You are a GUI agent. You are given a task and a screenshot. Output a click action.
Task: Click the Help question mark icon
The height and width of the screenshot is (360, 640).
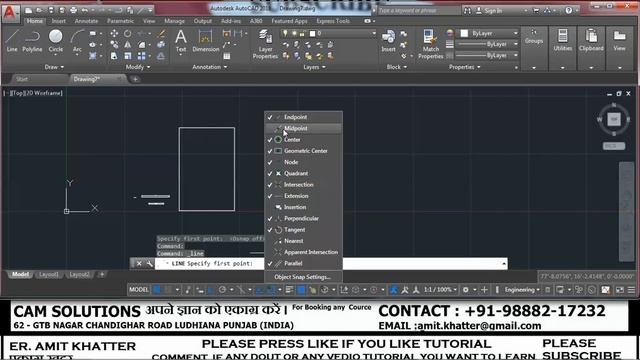569,11
